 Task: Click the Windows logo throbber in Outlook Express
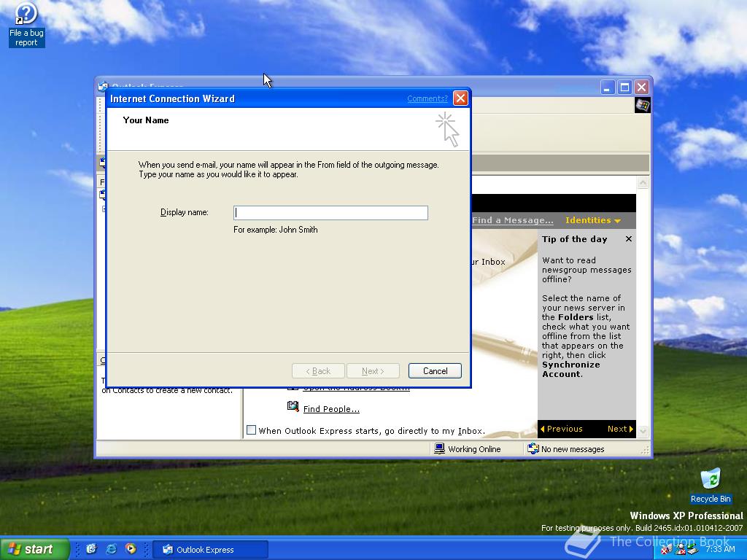click(642, 105)
